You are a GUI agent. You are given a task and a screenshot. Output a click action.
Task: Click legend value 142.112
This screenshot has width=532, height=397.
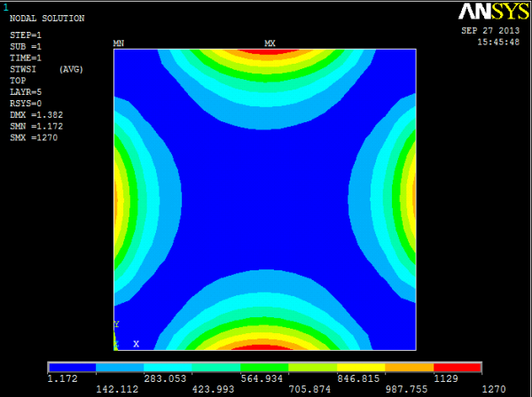[117, 389]
